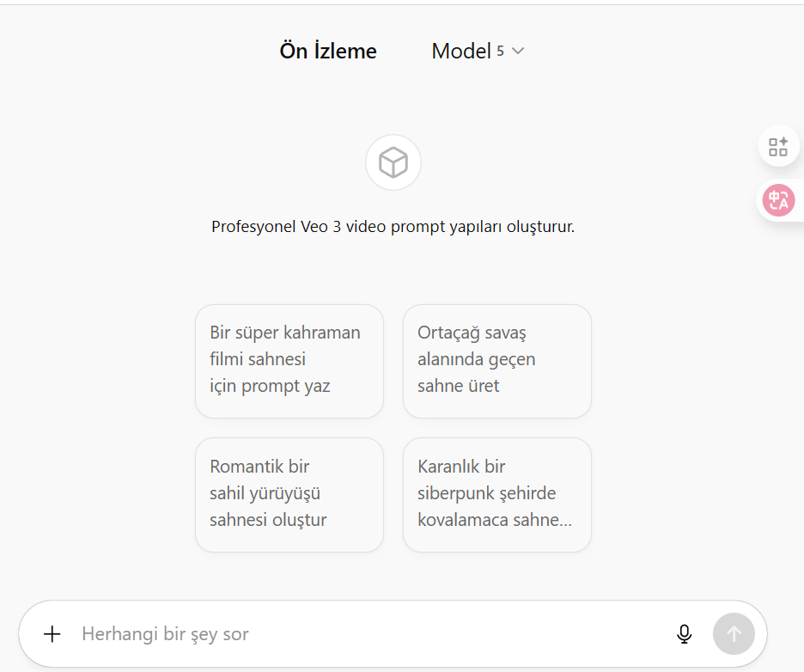The width and height of the screenshot is (804, 672).
Task: Click 'kovalamaca sahne...' truncated text
Action: pos(495,520)
